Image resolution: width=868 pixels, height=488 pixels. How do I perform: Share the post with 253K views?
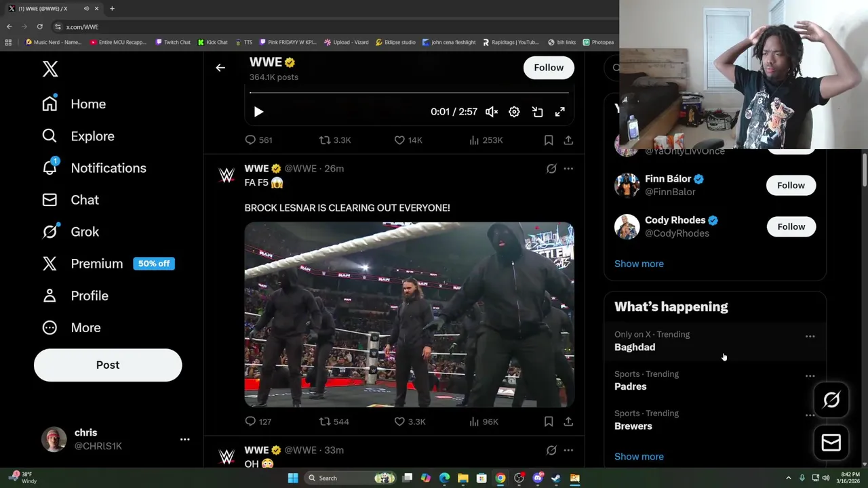click(568, 140)
